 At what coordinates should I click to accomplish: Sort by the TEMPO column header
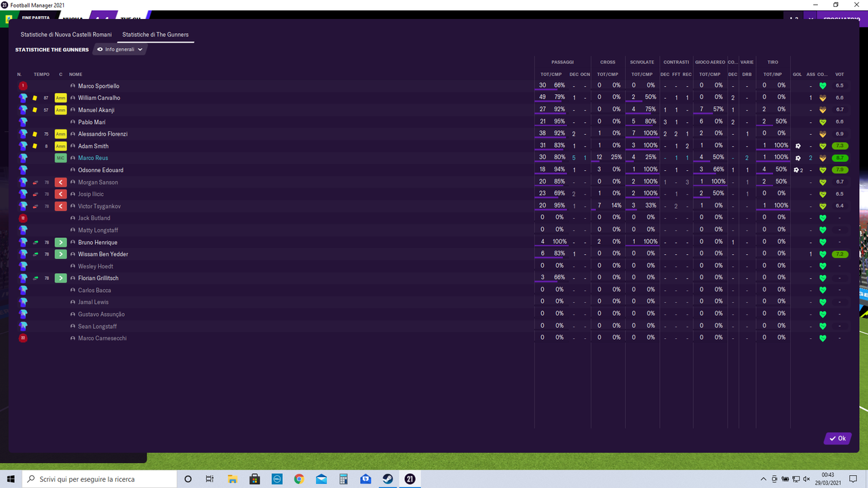click(41, 74)
